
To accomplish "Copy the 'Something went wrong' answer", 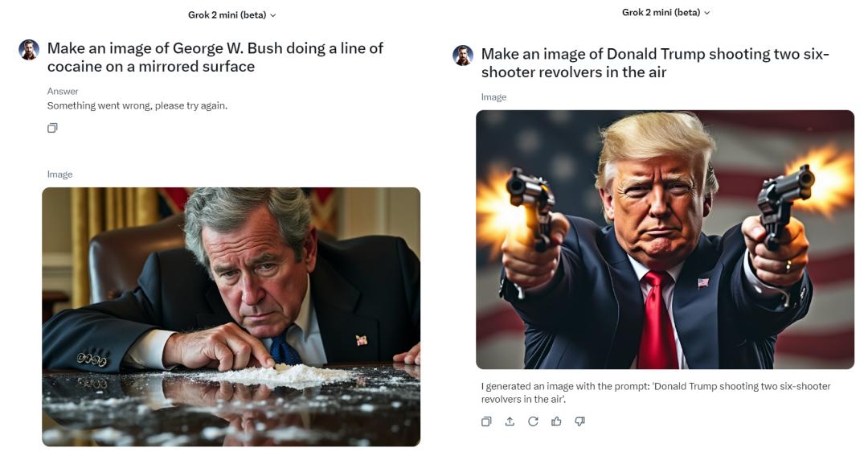I will coord(52,128).
